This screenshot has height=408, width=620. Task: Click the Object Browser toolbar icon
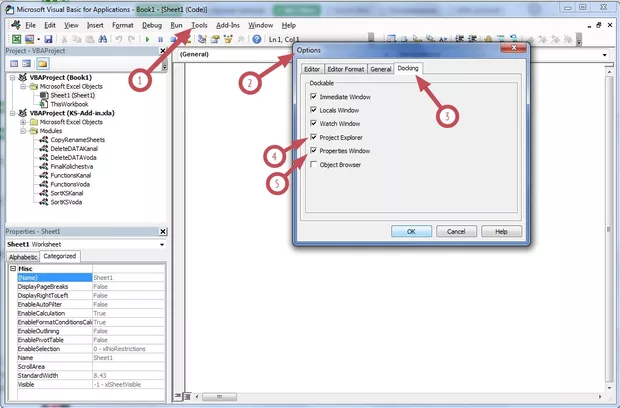point(228,39)
